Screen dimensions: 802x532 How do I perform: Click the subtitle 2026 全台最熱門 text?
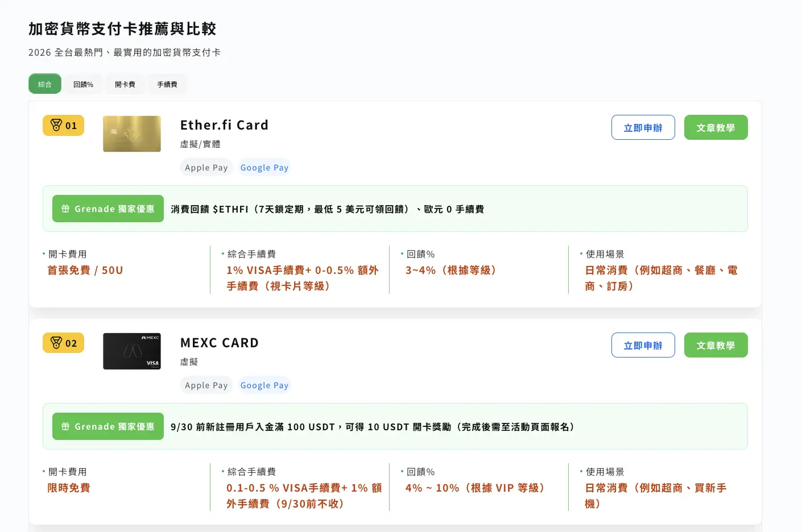coord(125,52)
